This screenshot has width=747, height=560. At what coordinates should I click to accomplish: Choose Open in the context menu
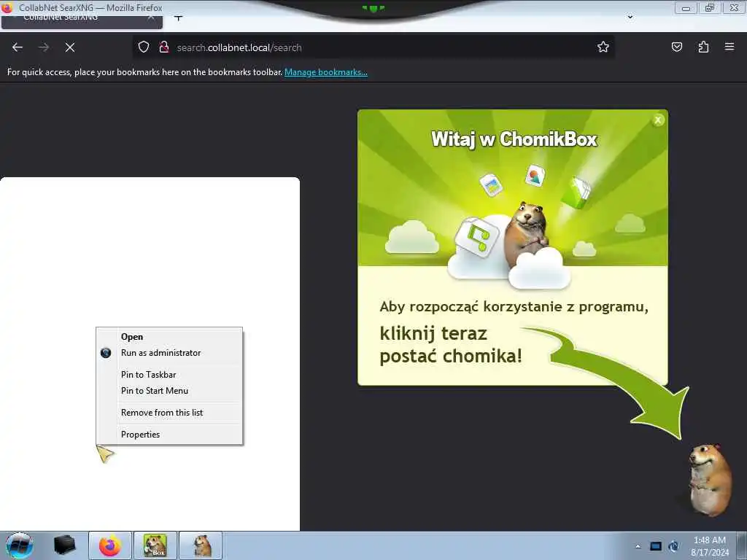(x=169, y=337)
